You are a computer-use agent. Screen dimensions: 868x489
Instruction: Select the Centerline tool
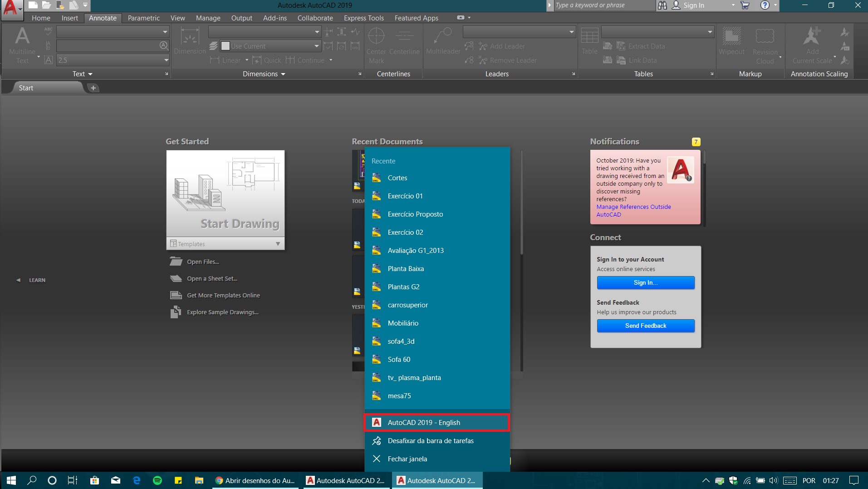click(x=404, y=41)
